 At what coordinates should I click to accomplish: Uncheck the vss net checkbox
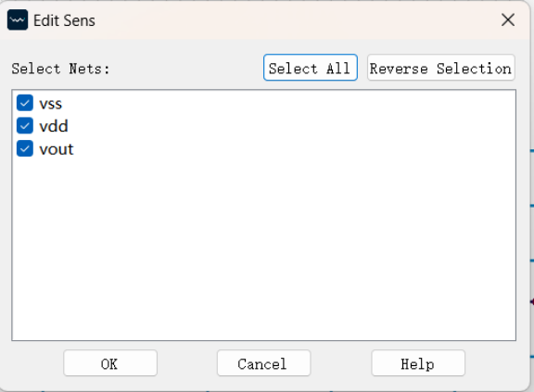25,103
